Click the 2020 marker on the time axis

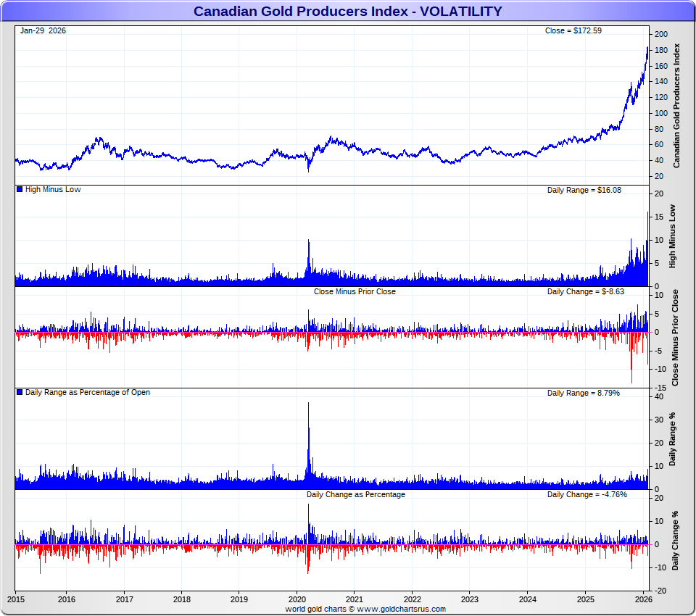(x=297, y=599)
